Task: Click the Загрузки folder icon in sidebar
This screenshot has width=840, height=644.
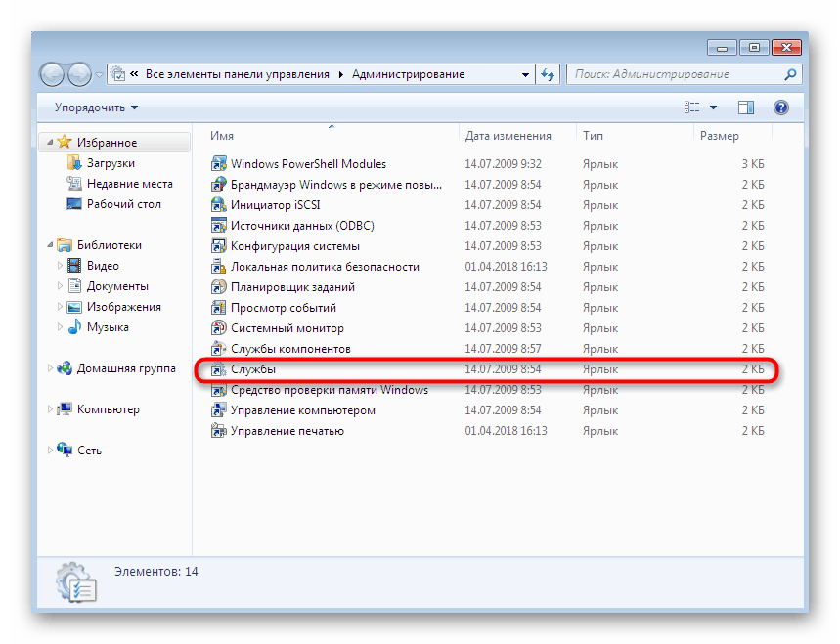Action: click(x=74, y=163)
